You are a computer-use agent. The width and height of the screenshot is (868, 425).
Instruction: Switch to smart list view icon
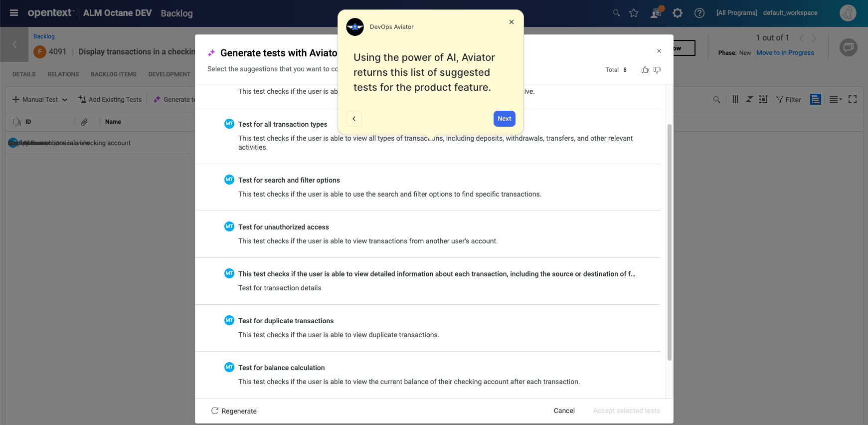[x=816, y=100]
